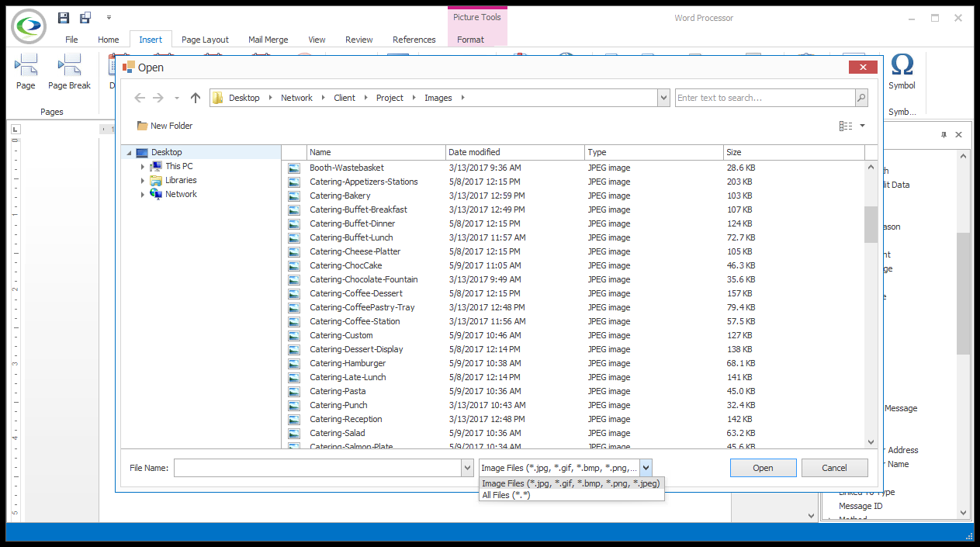Close the side panel with X icon
The image size is (980, 547).
tap(959, 135)
